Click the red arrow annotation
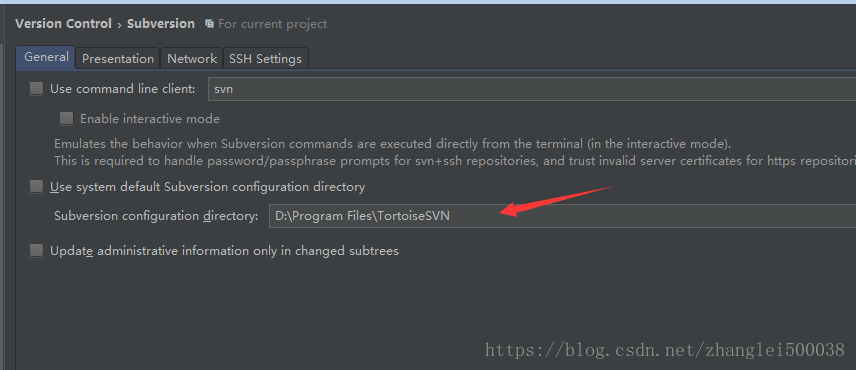Screen dimensions: 856x370 tap(557, 201)
